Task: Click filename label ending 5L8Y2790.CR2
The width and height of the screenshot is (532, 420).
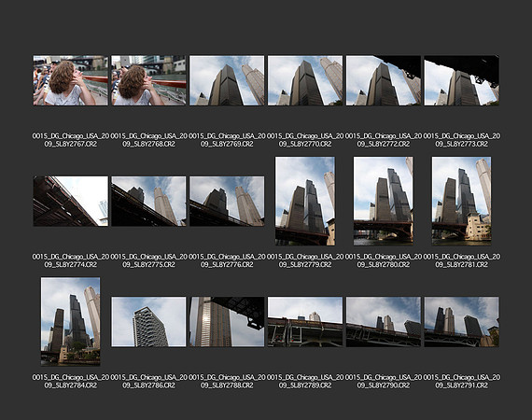Action: coord(384,382)
